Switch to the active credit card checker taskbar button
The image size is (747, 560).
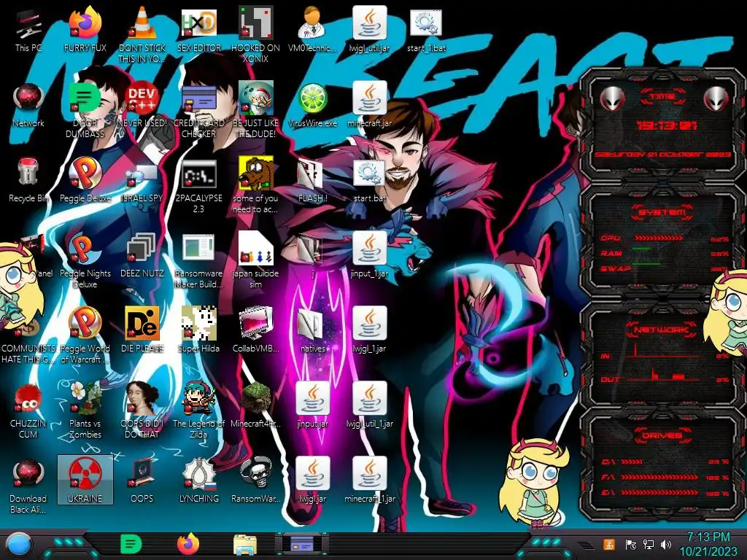[301, 544]
